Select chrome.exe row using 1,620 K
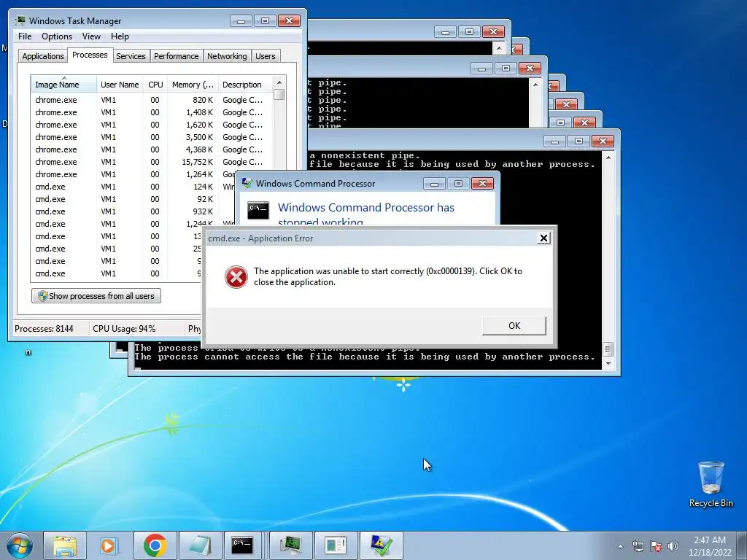Viewport: 747px width, 560px height. point(152,125)
